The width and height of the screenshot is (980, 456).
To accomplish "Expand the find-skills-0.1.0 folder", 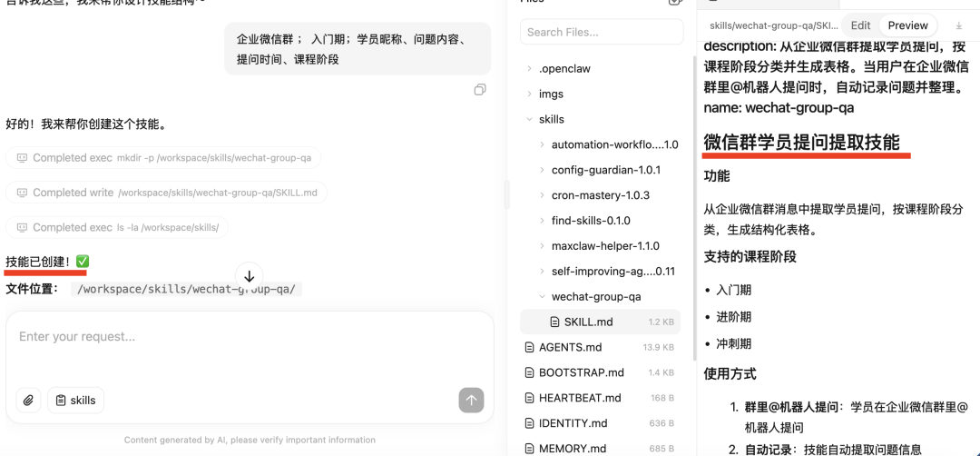I will (542, 221).
